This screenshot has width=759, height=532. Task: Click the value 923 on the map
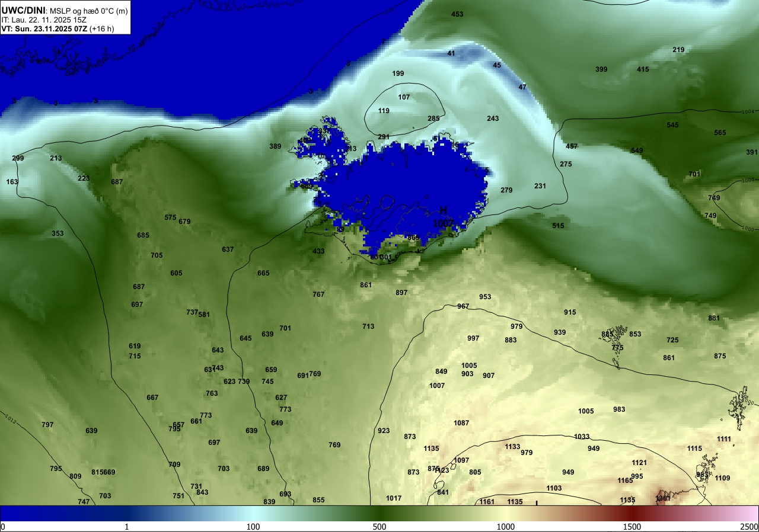coord(384,431)
